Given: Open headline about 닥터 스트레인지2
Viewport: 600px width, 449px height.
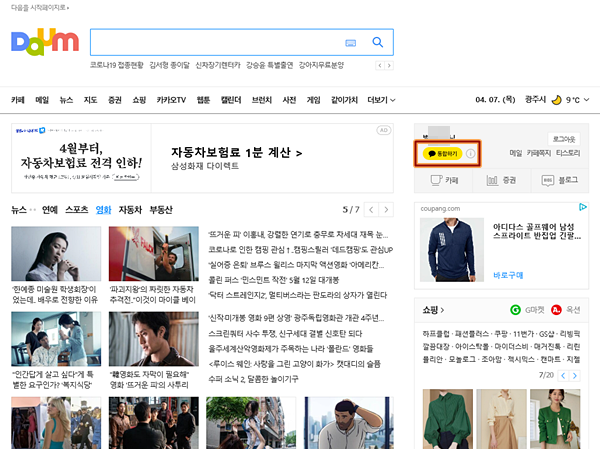Looking at the screenshot, I should 298,295.
